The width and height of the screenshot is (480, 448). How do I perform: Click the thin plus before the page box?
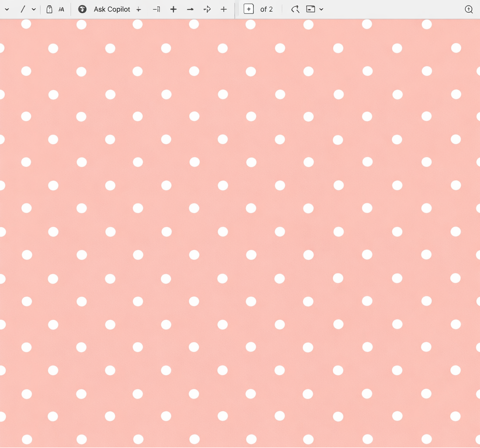coord(224,10)
